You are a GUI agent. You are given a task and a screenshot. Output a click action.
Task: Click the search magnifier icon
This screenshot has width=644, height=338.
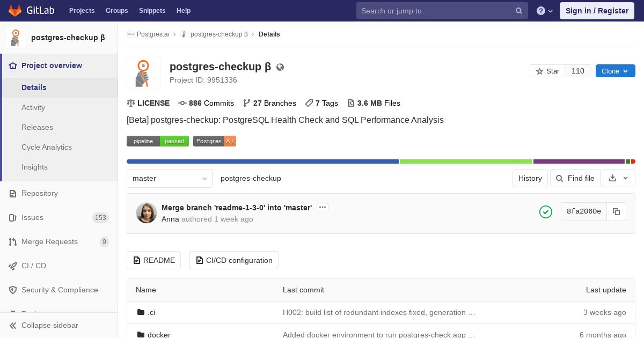click(x=519, y=11)
